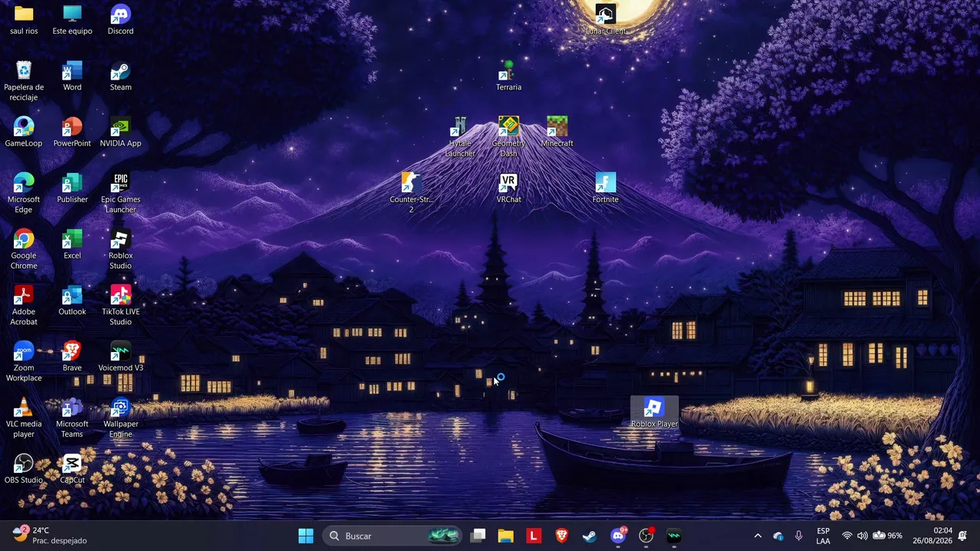
Task: Select the Outlook desktop shortcut
Action: coord(72,300)
